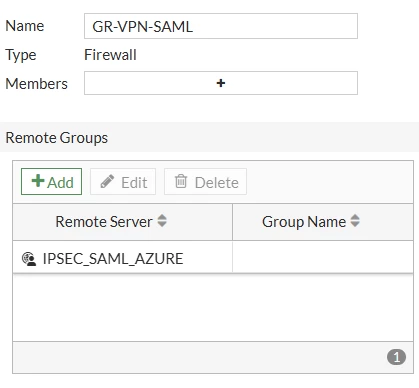Click the plus in Members field

(221, 83)
